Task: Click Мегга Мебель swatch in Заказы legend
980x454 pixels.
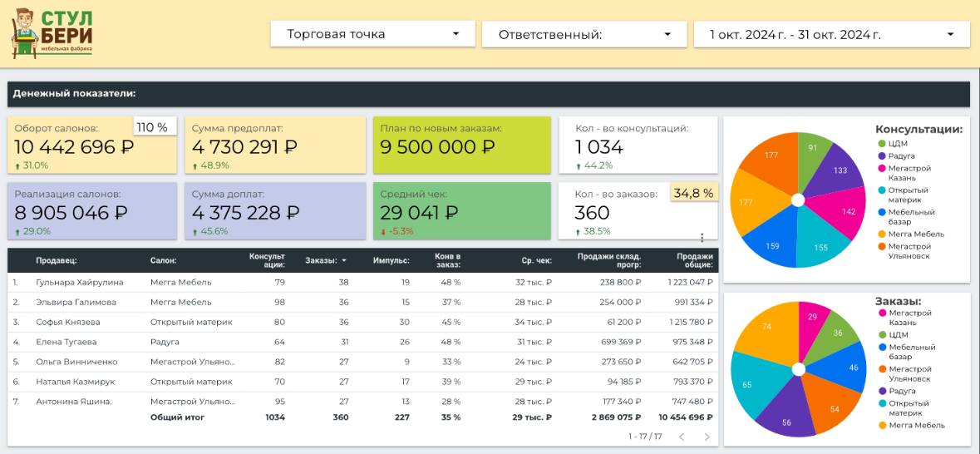Action: pyautogui.click(x=883, y=425)
